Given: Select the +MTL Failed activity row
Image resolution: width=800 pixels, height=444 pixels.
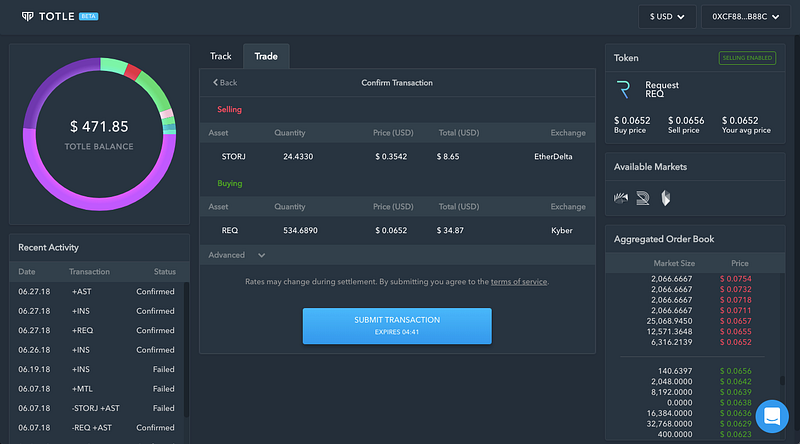Looking at the screenshot, I should pyautogui.click(x=97, y=389).
